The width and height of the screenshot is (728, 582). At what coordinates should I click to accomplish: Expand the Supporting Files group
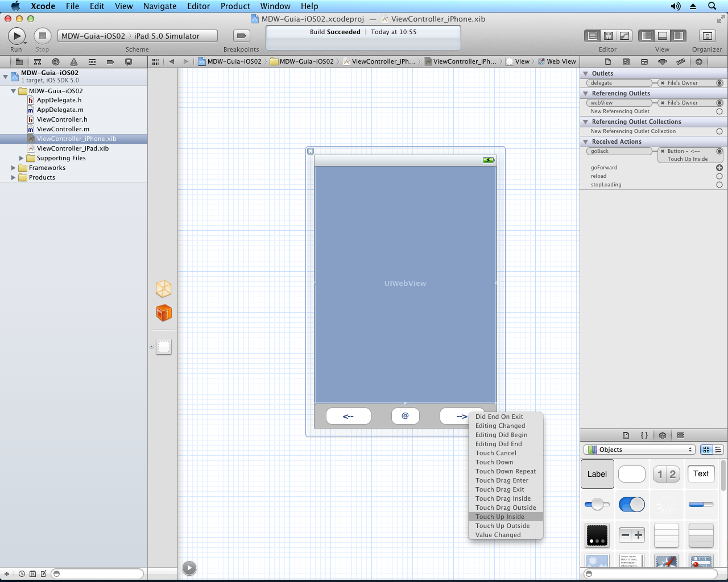(x=22, y=159)
